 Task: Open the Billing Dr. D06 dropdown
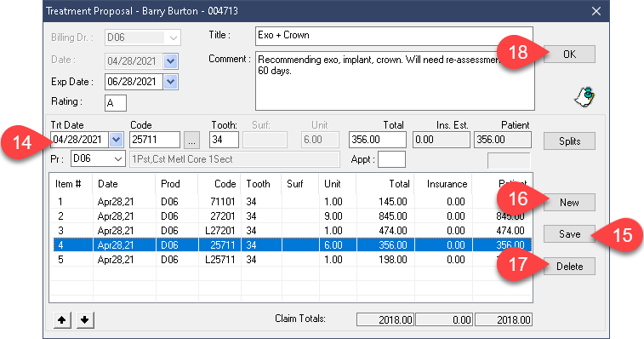click(173, 37)
